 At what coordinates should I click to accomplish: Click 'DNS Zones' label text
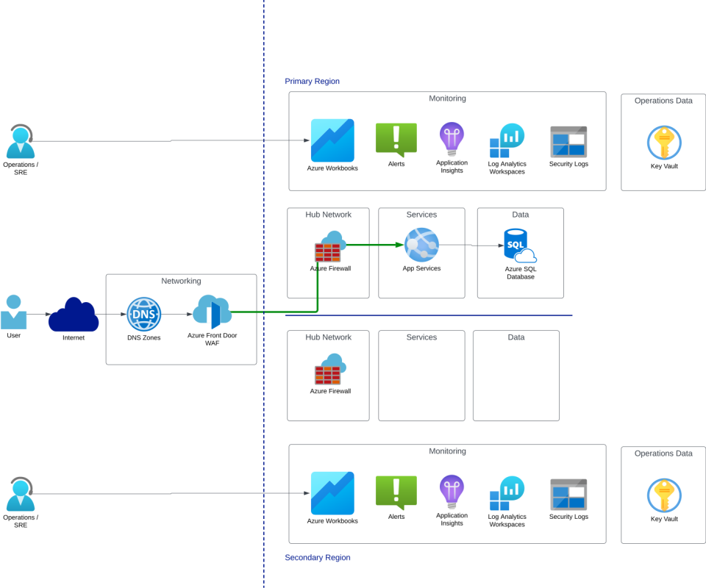click(143, 338)
